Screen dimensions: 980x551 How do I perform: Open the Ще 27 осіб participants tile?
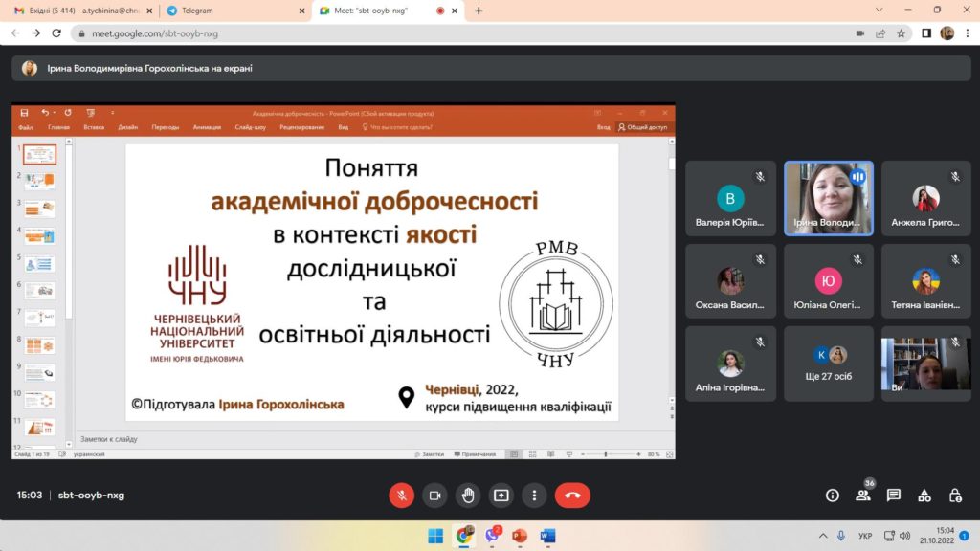pos(828,364)
